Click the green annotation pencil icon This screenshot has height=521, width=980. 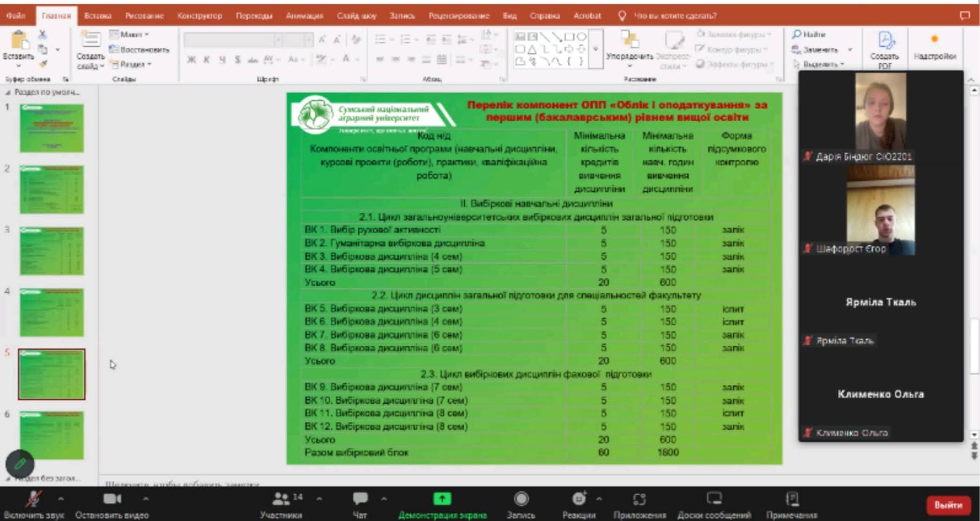(20, 463)
